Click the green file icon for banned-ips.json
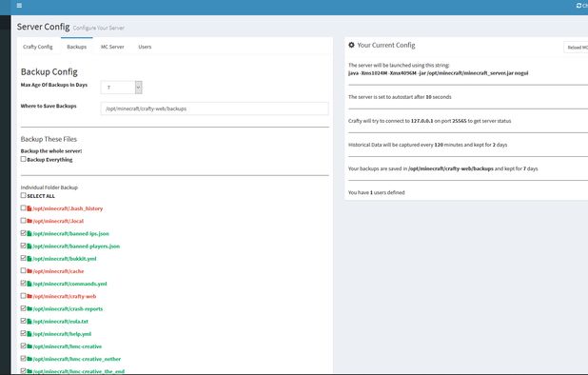 (x=29, y=233)
